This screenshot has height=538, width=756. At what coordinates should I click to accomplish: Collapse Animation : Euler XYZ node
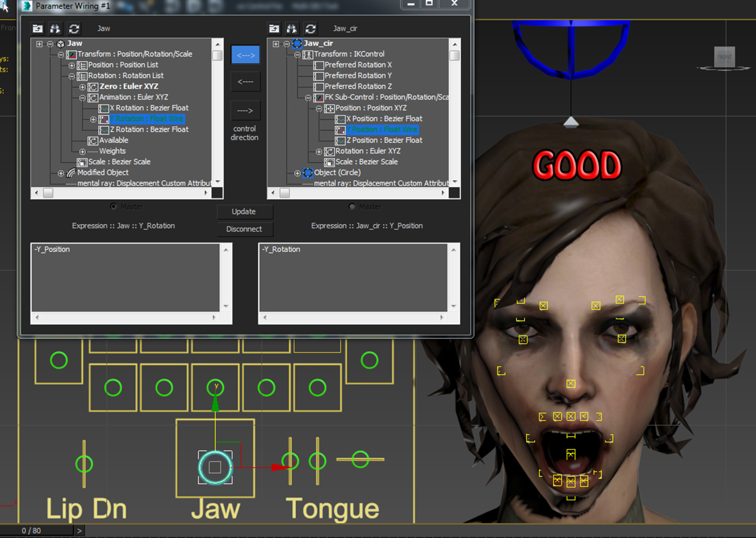pos(82,98)
